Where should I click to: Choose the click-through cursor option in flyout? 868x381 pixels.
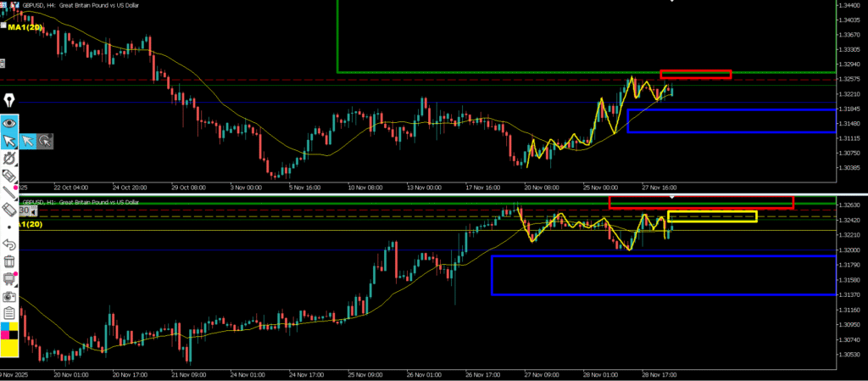(45, 141)
